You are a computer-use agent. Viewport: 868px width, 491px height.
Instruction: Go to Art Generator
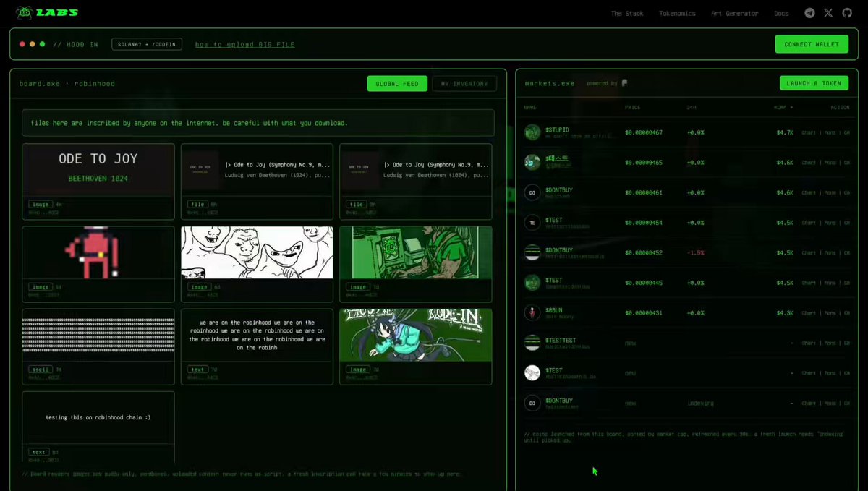735,14
